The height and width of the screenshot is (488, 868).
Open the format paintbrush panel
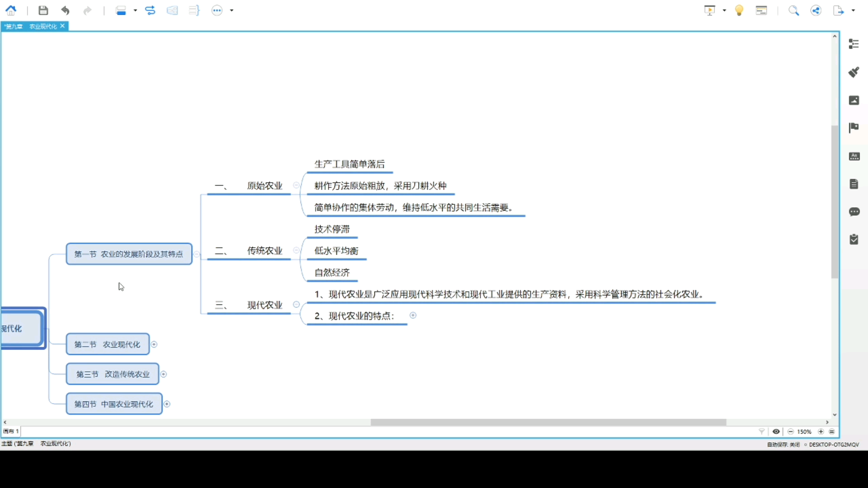[854, 72]
